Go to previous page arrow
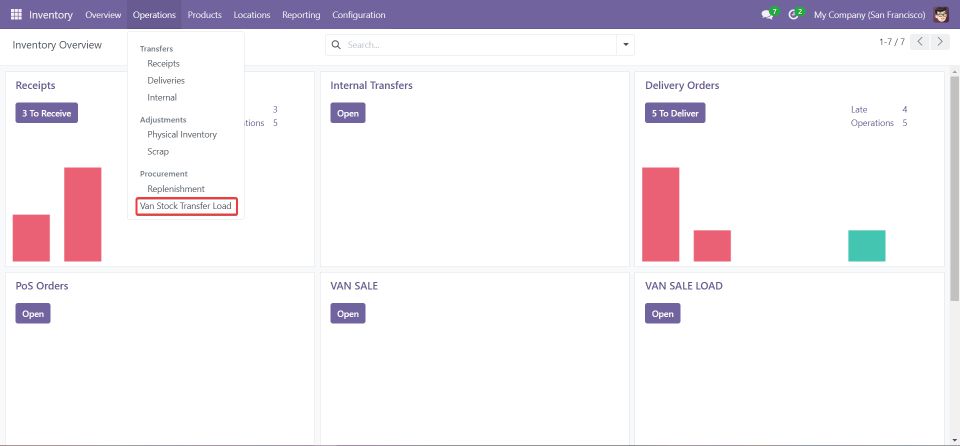This screenshot has width=960, height=446. pyautogui.click(x=919, y=42)
